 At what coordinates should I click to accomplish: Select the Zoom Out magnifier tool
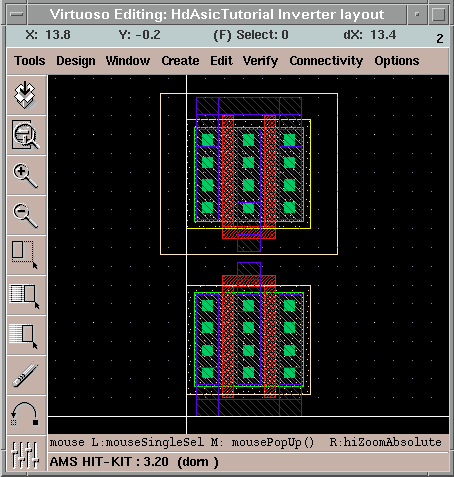click(26, 216)
